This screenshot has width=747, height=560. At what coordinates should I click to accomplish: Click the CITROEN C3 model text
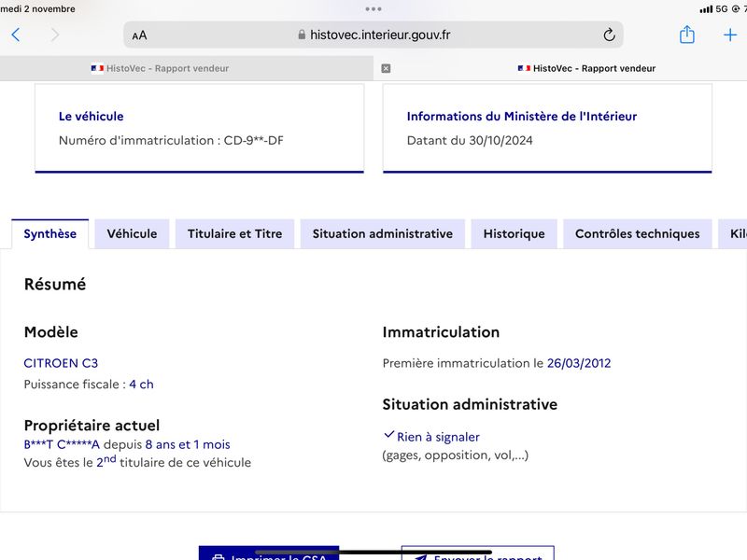tap(61, 363)
